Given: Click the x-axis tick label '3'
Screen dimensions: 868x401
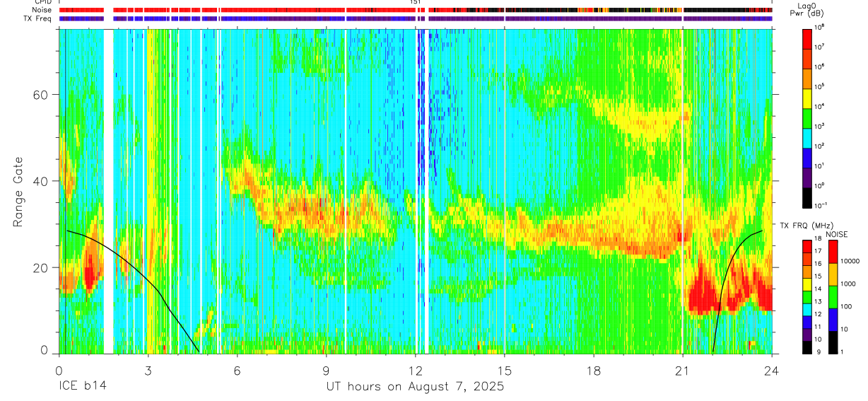Looking at the screenshot, I should pos(148,371).
